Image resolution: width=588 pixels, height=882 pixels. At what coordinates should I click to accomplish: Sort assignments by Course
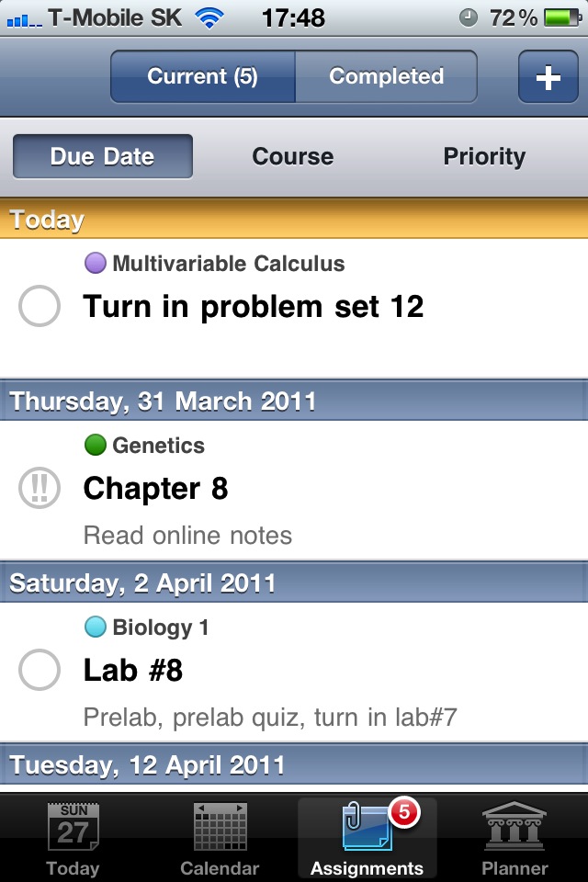click(x=293, y=156)
